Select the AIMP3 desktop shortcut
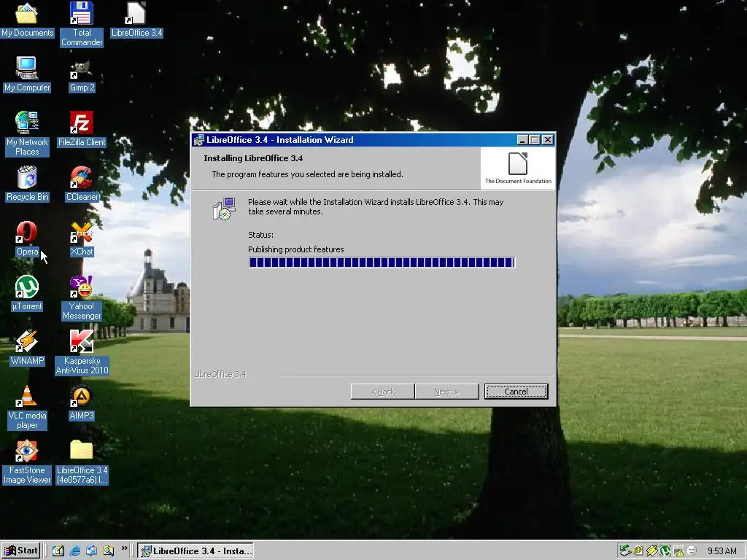 point(82,402)
